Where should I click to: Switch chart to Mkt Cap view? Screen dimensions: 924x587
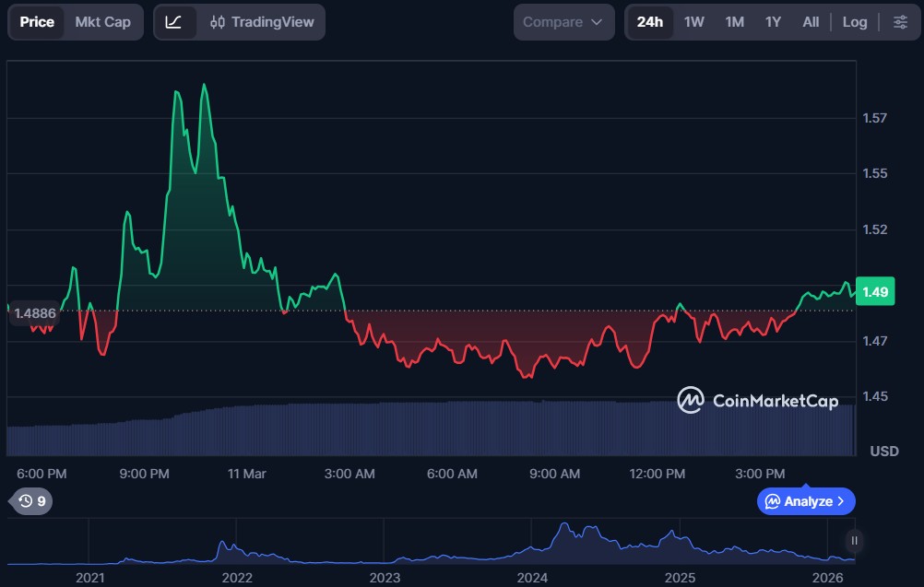pyautogui.click(x=102, y=22)
